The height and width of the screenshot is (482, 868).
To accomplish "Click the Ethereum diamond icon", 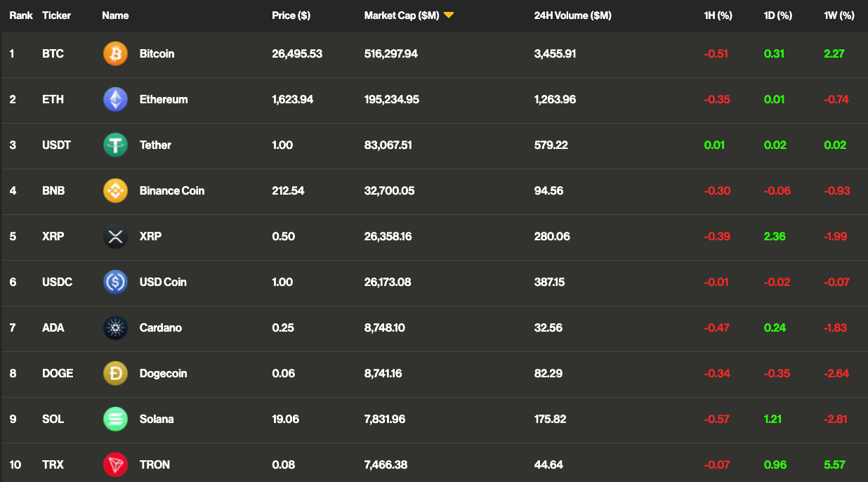I will [x=115, y=99].
